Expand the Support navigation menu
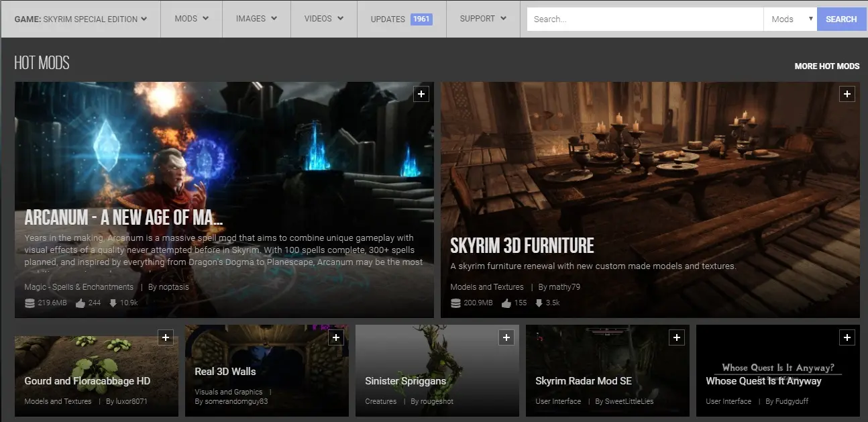The width and height of the screenshot is (868, 422). (x=483, y=19)
